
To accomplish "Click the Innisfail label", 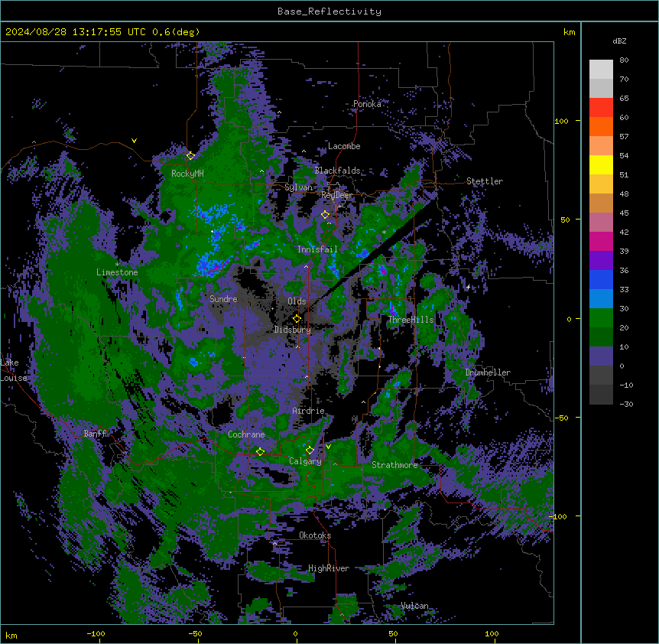I will point(317,249).
